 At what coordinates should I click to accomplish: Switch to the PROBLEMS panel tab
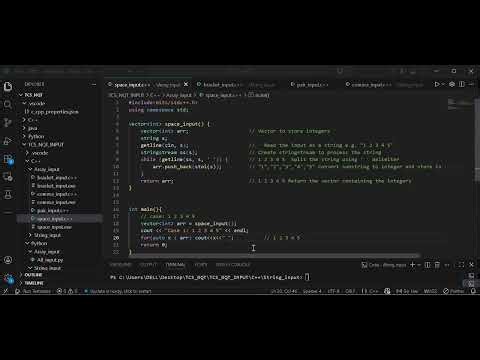click(x=121, y=265)
